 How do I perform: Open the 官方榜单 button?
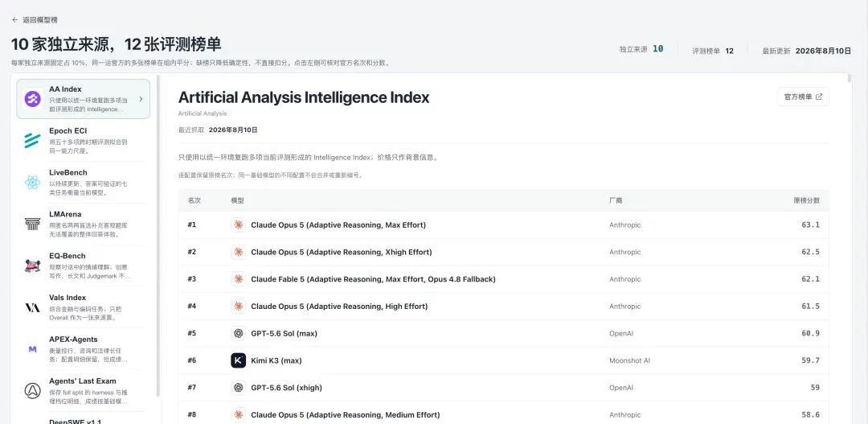point(803,97)
